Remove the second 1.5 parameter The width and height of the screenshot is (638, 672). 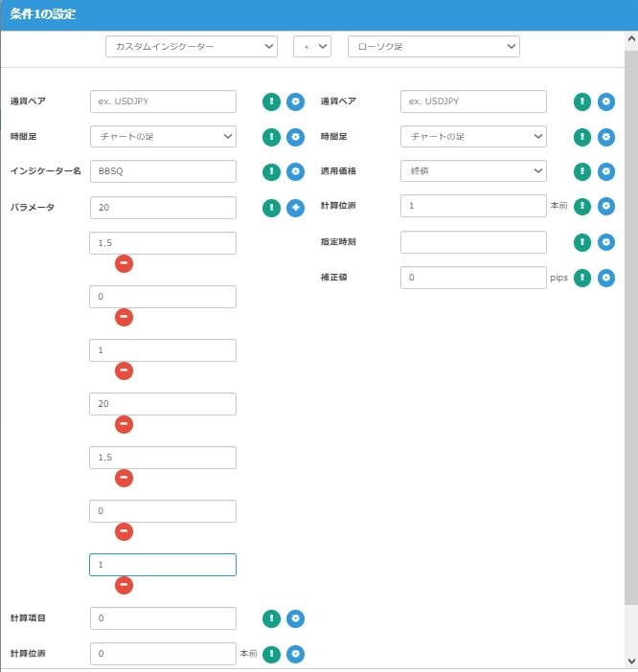click(x=124, y=478)
